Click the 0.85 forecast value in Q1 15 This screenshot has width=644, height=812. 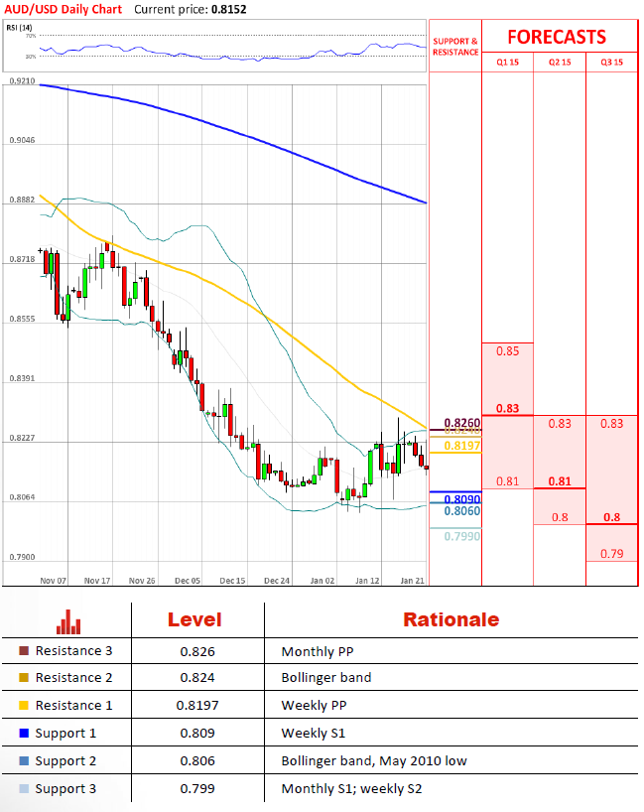[x=507, y=351]
